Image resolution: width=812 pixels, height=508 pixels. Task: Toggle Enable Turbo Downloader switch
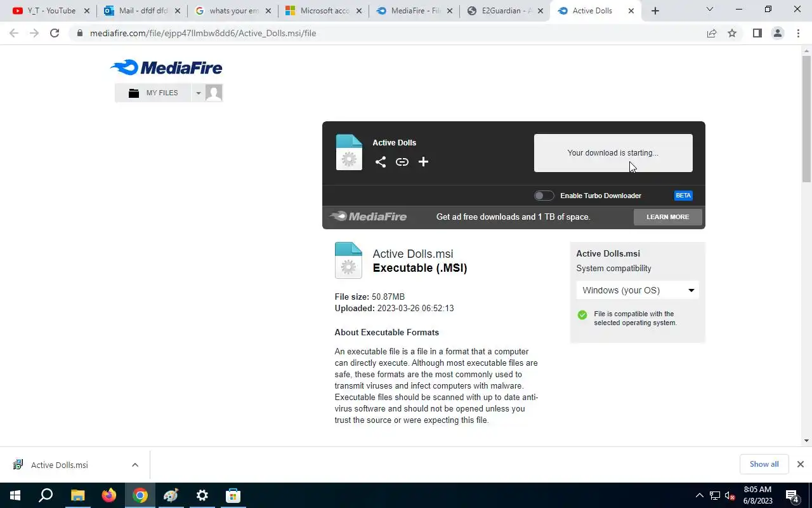click(544, 196)
